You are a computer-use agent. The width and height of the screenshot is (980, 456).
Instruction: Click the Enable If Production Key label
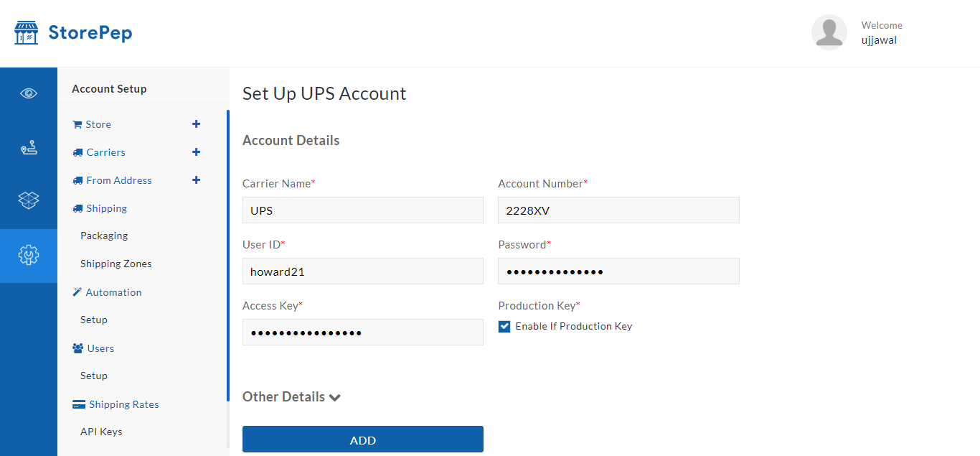(574, 326)
